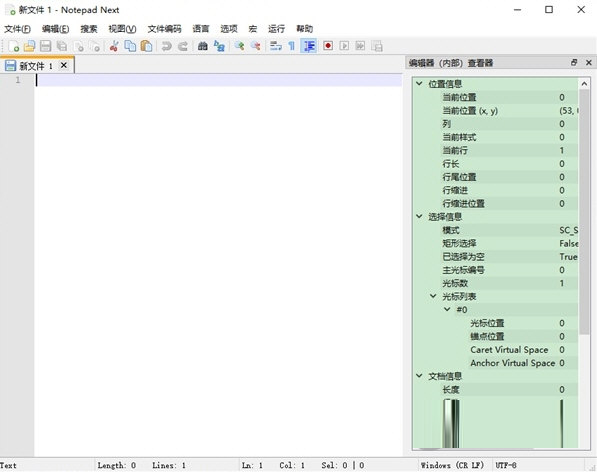The image size is (597, 472).
Task: Click the UTF-8 encoding status entry
Action: coord(506,465)
